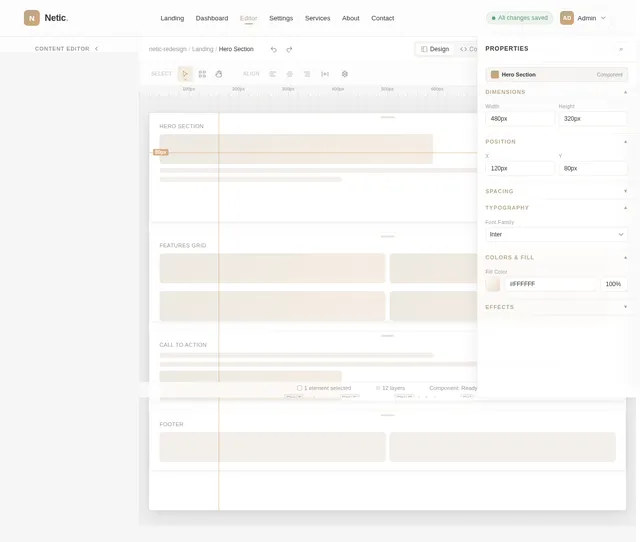Click the Landing breadcrumb link
This screenshot has height=542, width=640.
click(x=202, y=49)
